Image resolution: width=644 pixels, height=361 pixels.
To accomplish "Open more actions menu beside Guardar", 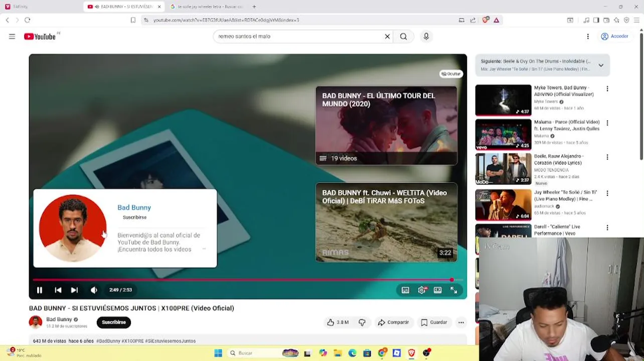I will [x=461, y=322].
